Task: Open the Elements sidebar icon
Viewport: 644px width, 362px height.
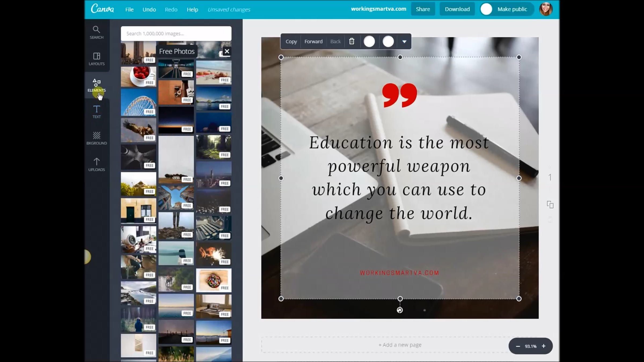Action: (97, 85)
